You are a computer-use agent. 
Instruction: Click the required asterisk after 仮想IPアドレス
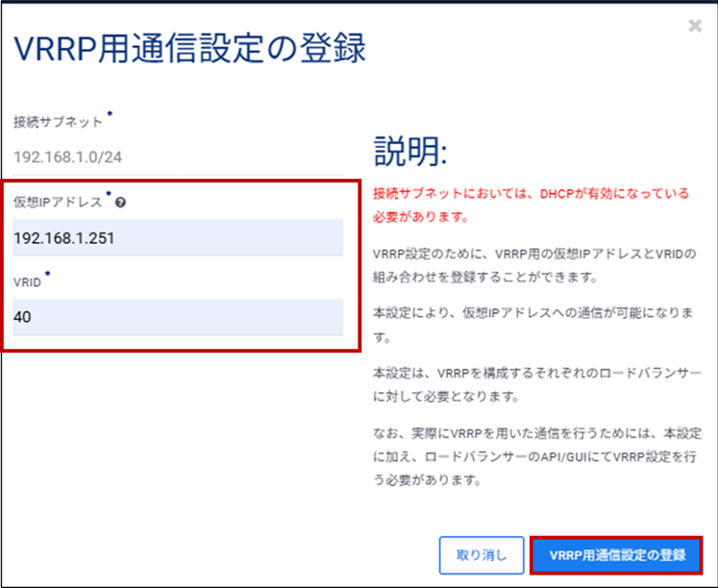[x=109, y=196]
